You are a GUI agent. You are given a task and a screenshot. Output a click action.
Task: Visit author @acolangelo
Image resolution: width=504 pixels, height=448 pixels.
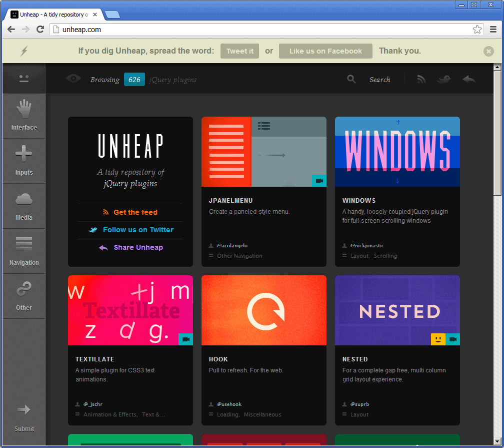pyautogui.click(x=232, y=246)
